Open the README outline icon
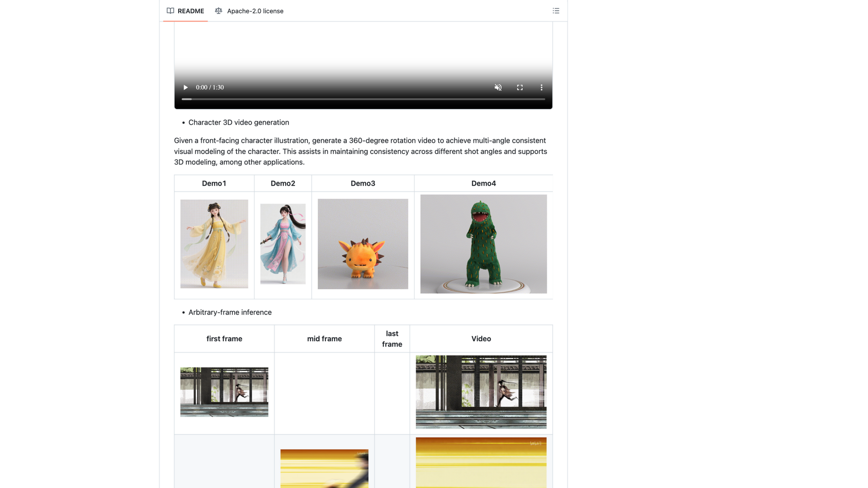The height and width of the screenshot is (488, 868). [x=556, y=11]
